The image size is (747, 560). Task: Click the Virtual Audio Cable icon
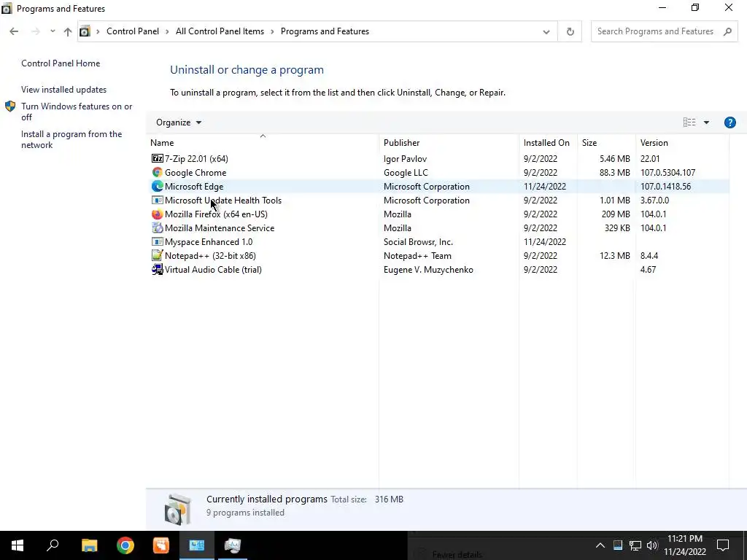pyautogui.click(x=158, y=269)
